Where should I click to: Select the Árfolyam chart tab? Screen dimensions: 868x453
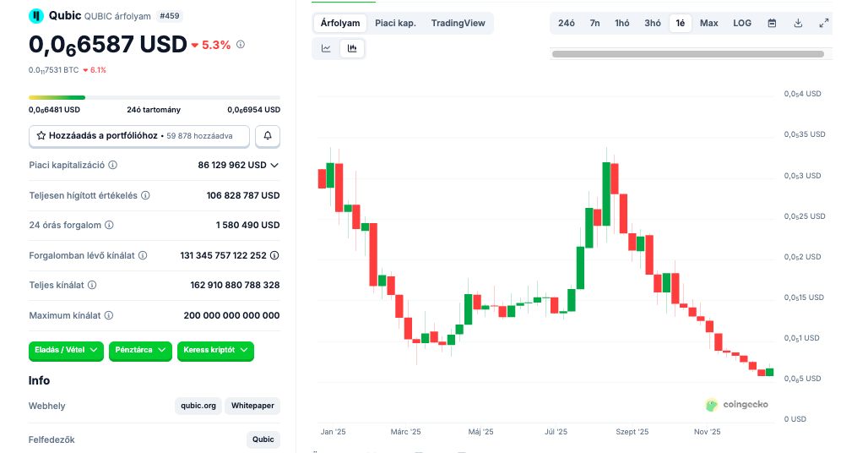340,24
